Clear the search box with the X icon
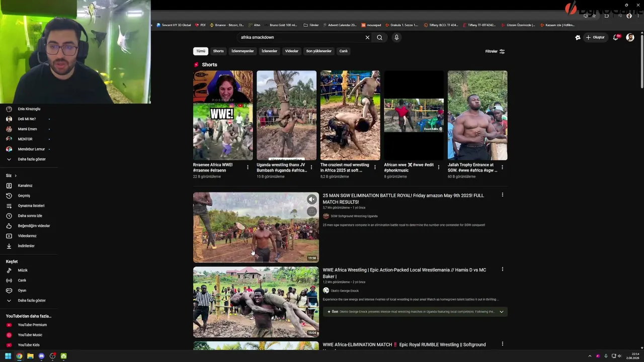644x362 pixels. click(367, 37)
